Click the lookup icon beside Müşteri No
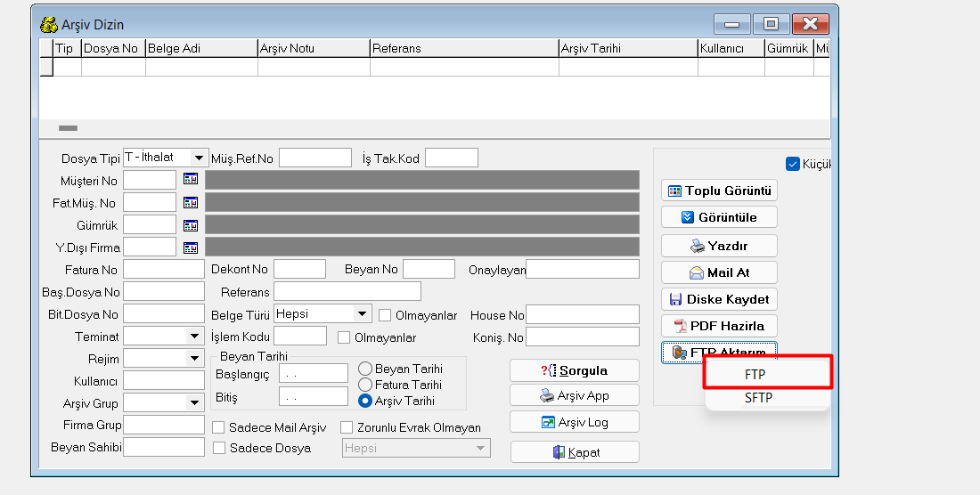980x495 pixels. coord(190,179)
